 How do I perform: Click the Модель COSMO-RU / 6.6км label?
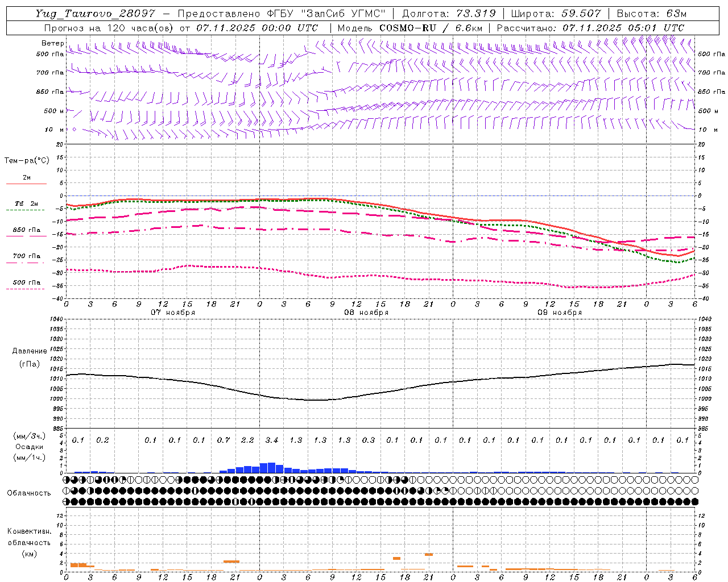(409, 28)
